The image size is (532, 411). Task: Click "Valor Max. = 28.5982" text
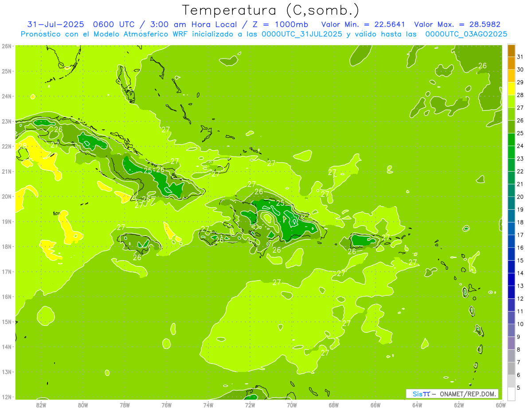(457, 24)
